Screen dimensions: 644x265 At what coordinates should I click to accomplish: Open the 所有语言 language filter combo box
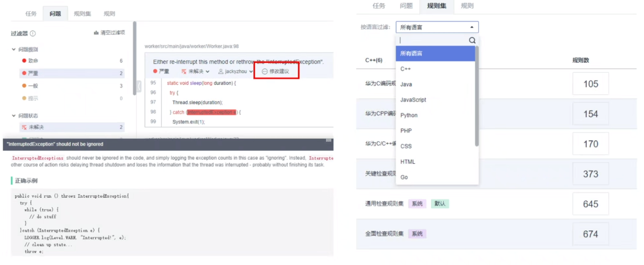(x=437, y=27)
